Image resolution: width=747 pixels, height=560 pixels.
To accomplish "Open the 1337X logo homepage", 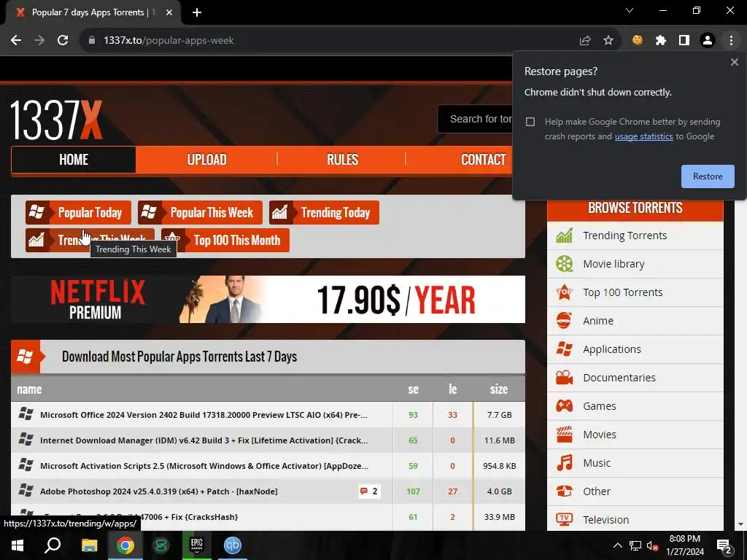I will click(x=56, y=120).
